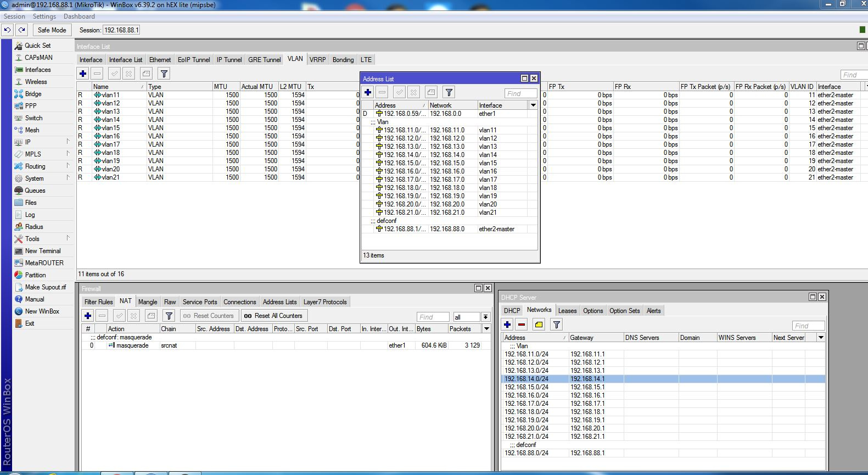The width and height of the screenshot is (868, 475).
Task: Click filter icon in Address List window
Action: pyautogui.click(x=449, y=92)
